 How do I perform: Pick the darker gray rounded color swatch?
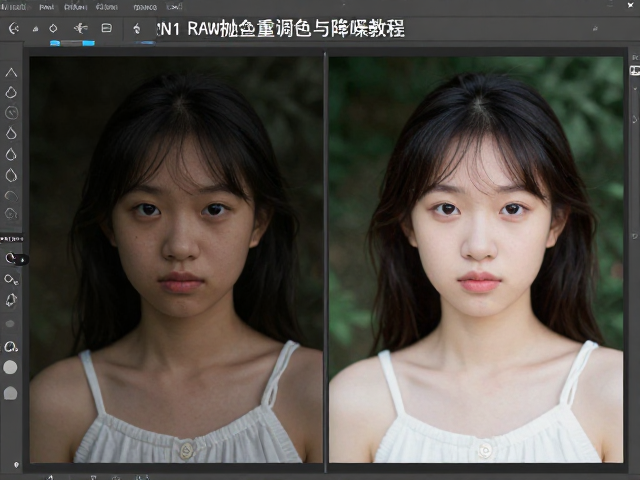click(10, 393)
